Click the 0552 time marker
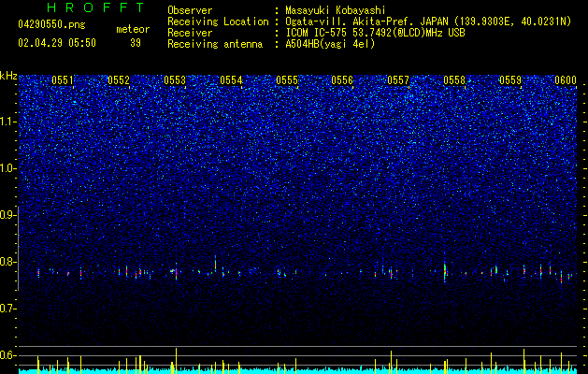The height and width of the screenshot is (374, 588). click(119, 80)
